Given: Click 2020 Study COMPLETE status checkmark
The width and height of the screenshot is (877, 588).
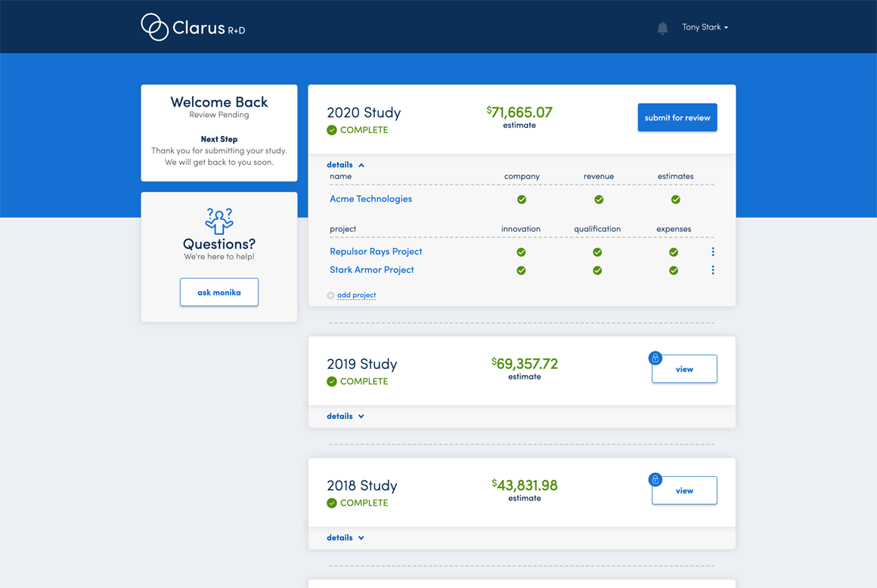Looking at the screenshot, I should (x=332, y=130).
